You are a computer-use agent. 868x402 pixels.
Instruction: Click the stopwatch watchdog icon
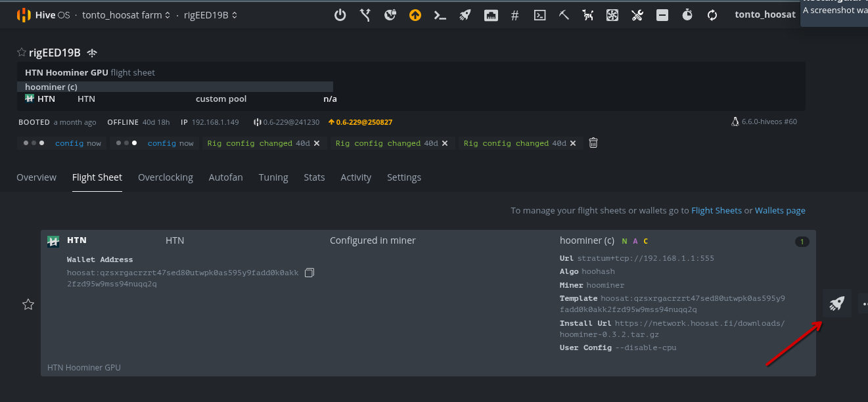(x=687, y=14)
